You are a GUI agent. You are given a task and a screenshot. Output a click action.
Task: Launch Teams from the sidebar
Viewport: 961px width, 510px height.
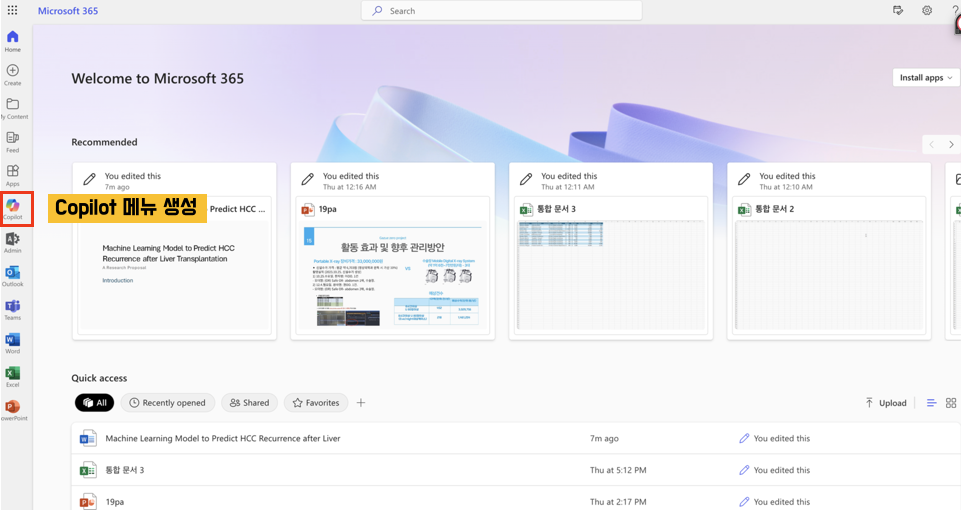pos(12,310)
